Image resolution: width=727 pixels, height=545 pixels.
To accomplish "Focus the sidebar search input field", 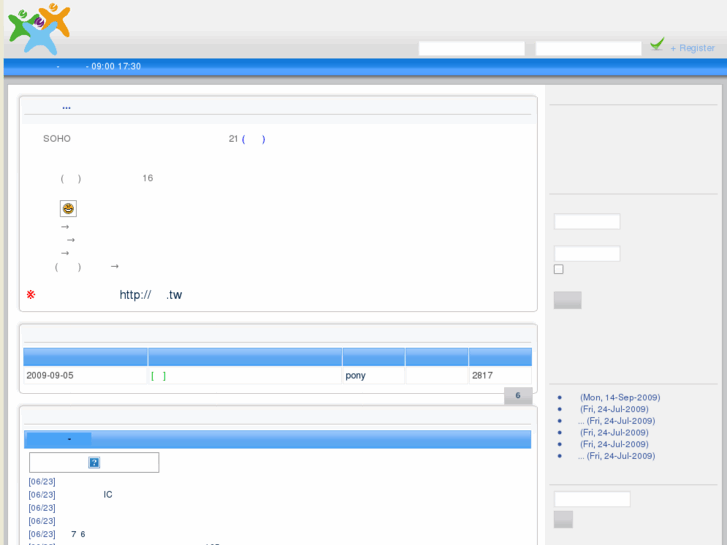I will tap(592, 499).
